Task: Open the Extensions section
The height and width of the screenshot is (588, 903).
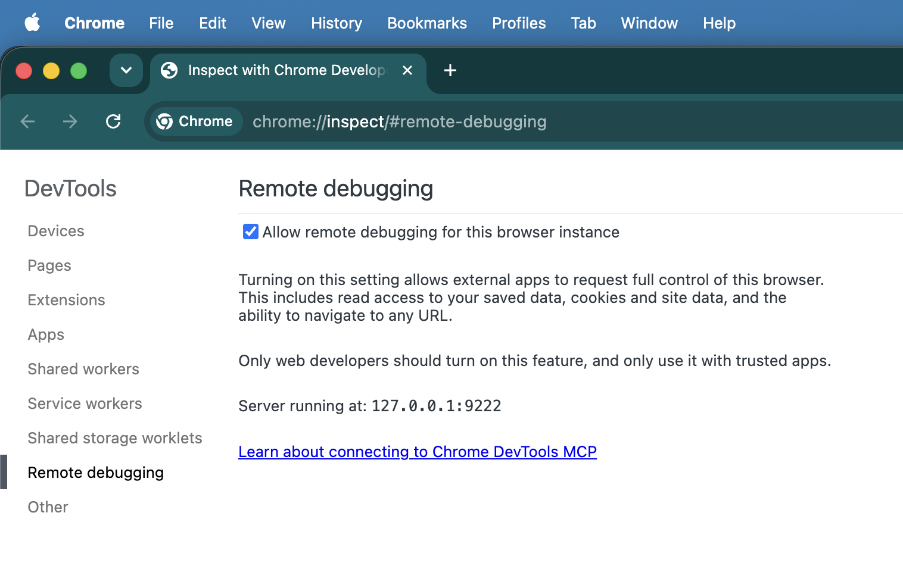Action: coord(66,300)
